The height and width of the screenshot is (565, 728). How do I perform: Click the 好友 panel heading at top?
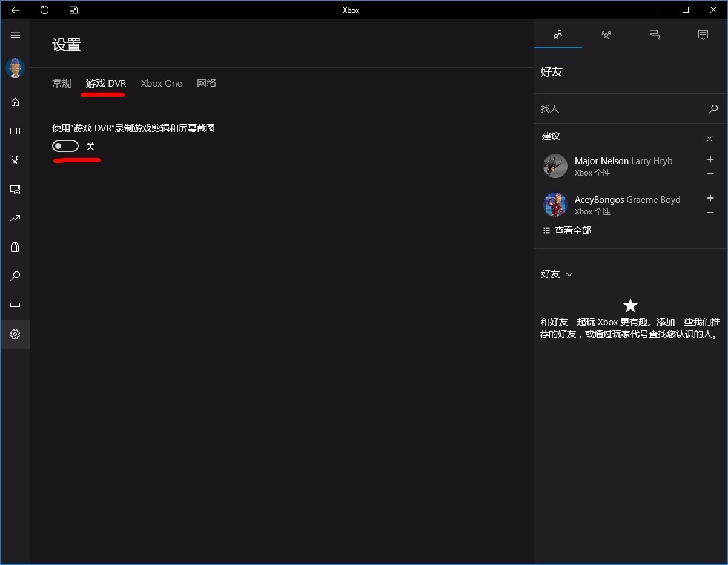pyautogui.click(x=552, y=72)
